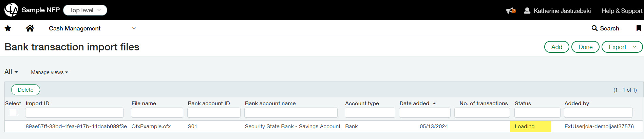Tick the Select all checkbox
The image size is (644, 139).
coord(14,113)
